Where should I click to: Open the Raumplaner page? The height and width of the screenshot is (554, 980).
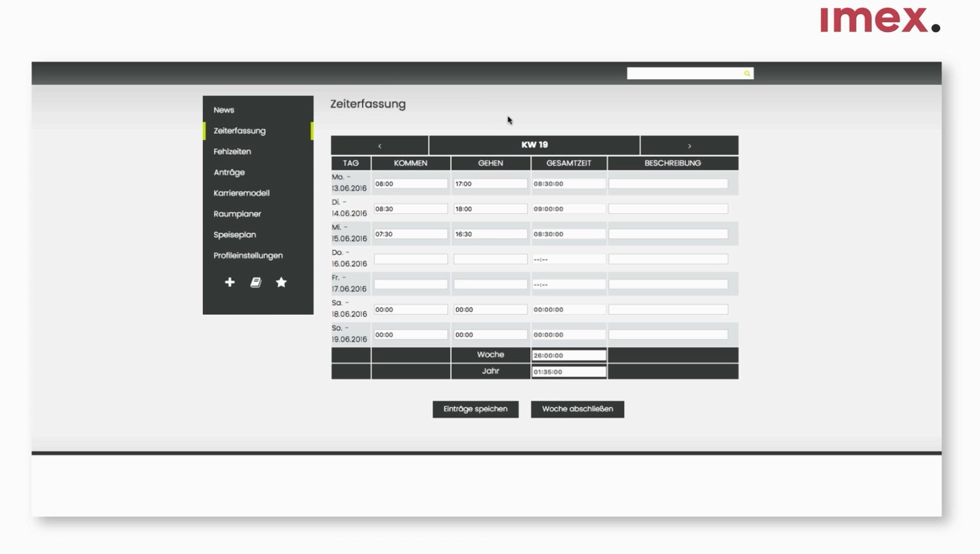238,214
